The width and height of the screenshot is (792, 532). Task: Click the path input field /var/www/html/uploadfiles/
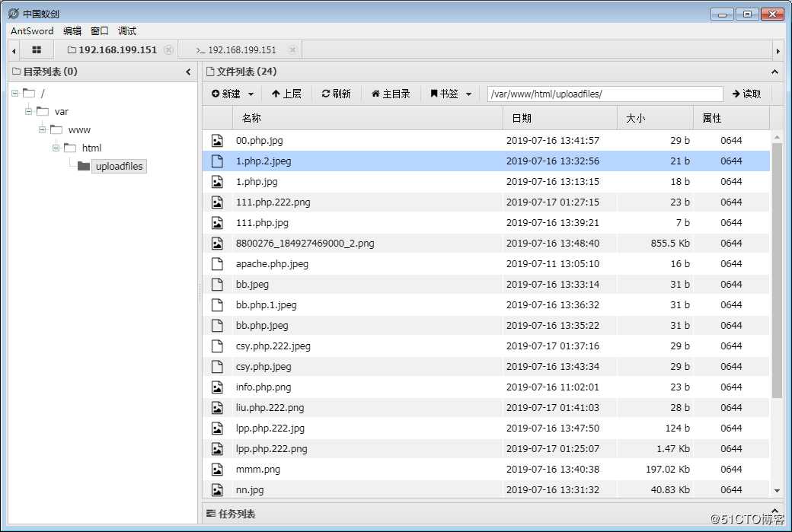605,94
